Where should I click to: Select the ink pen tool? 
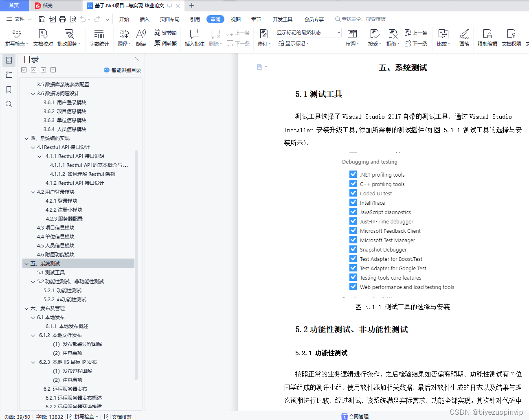[x=464, y=37]
